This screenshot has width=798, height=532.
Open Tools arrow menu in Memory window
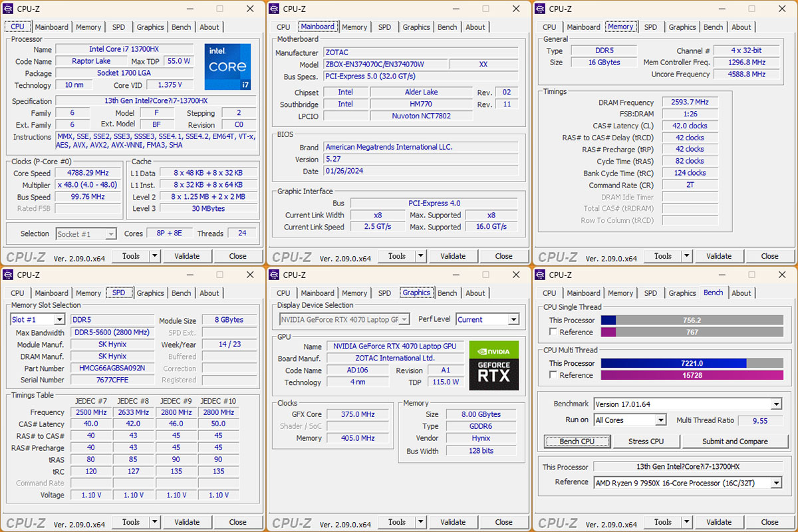tap(687, 256)
